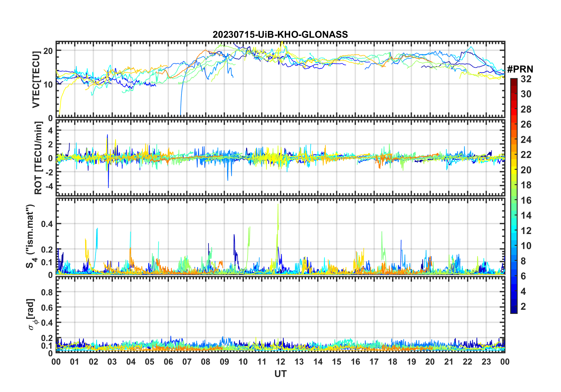Click colorbar tick label "12"

point(526,231)
